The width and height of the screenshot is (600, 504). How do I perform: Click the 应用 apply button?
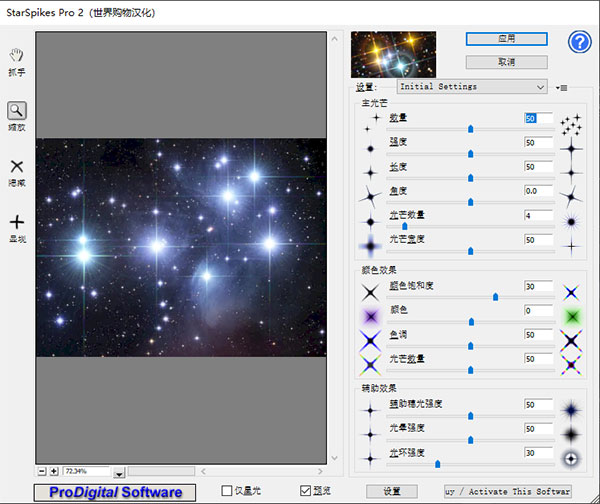506,38
